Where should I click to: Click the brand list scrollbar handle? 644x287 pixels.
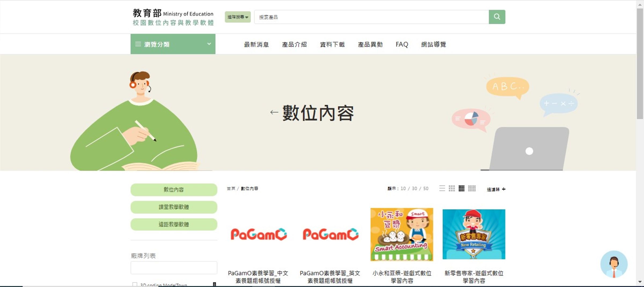coord(214,284)
